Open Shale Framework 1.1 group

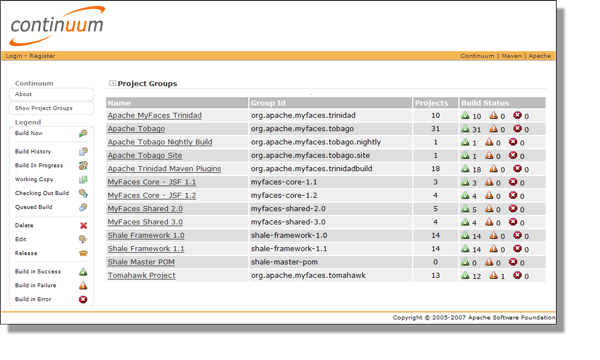(146, 249)
